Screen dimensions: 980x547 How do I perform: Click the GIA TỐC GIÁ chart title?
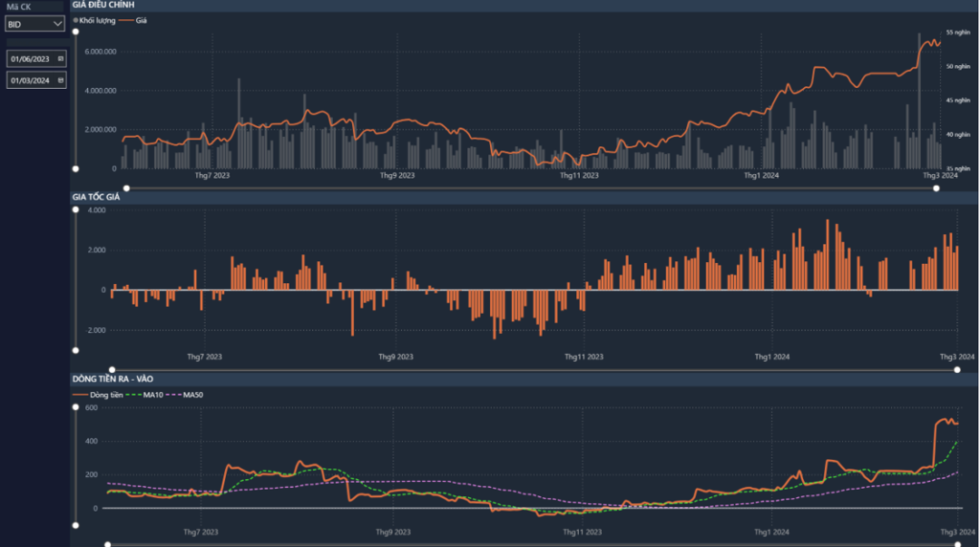[96, 196]
